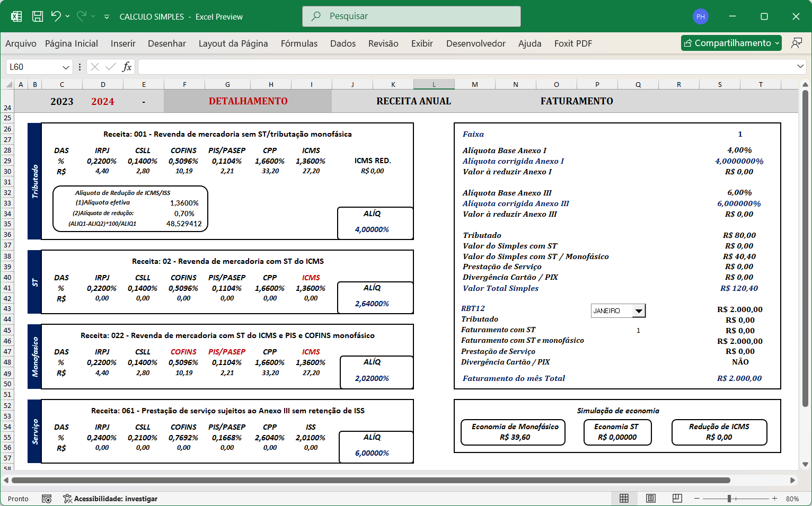The image size is (812, 506).
Task: Open the Name Box dropdown arrow
Action: pos(66,67)
